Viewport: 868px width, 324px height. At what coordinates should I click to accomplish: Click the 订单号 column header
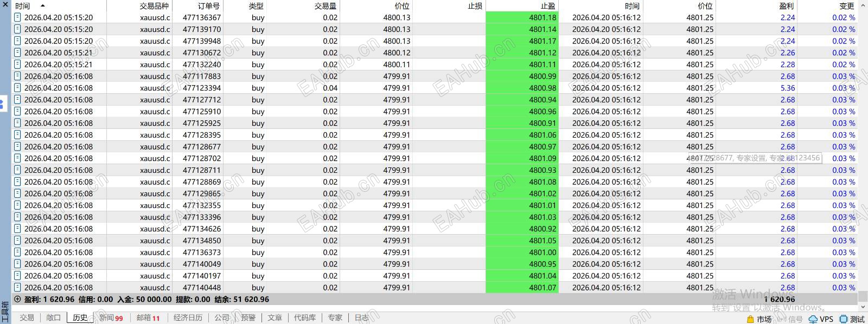(209, 6)
